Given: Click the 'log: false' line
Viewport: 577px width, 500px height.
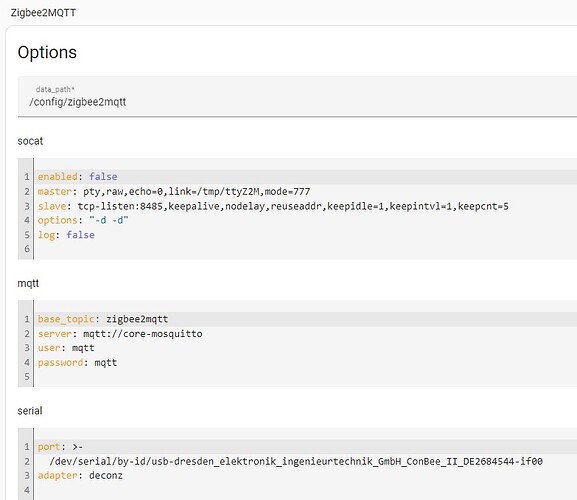Looking at the screenshot, I should click(x=66, y=235).
